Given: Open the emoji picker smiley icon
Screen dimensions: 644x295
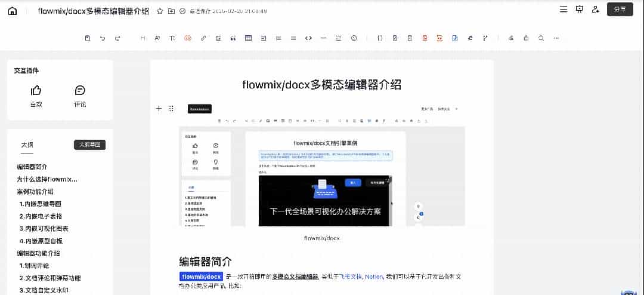Looking at the screenshot, I should [354, 38].
